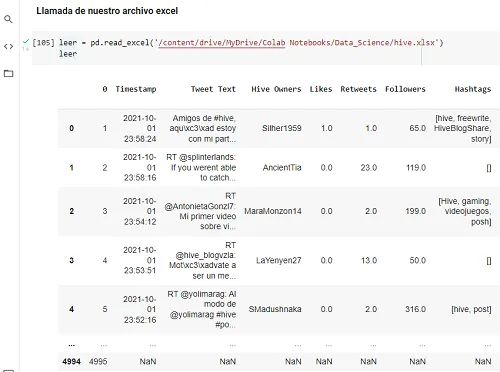Click tweet text 'RT @hive_blogvzla'

click(202, 260)
